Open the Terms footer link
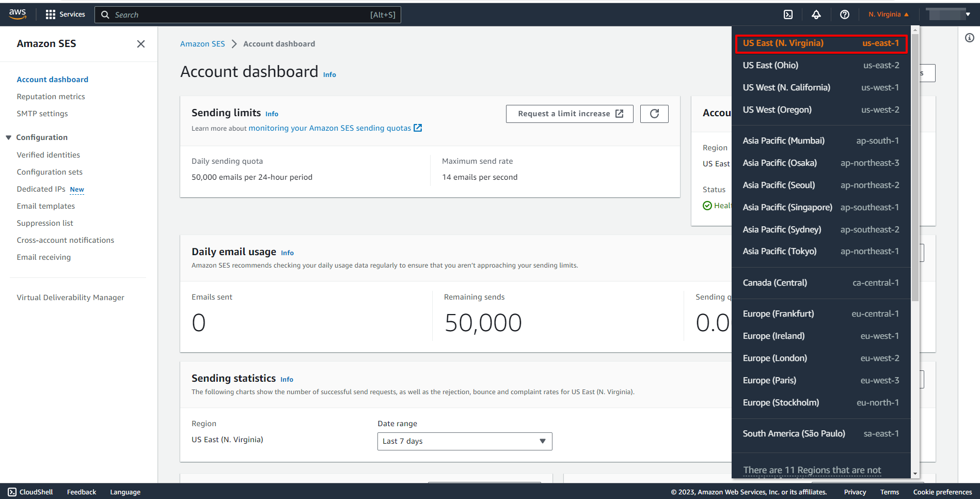This screenshot has width=980, height=499. (890, 492)
